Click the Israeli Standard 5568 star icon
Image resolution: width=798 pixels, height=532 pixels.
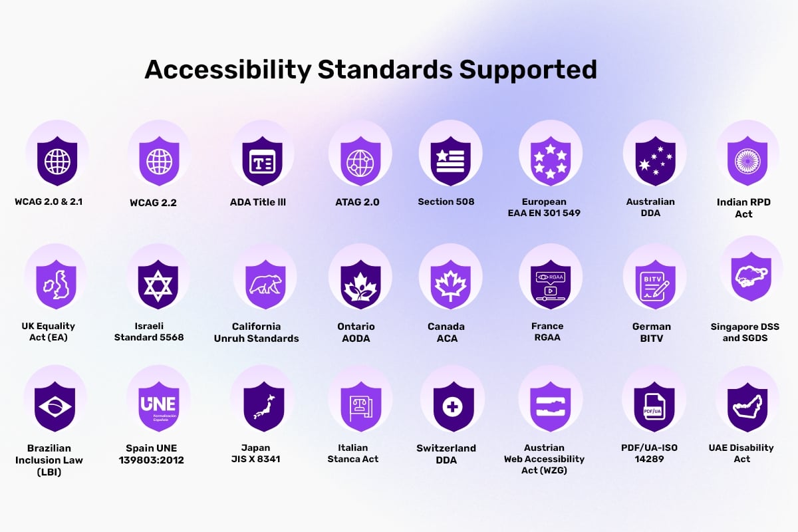click(158, 284)
